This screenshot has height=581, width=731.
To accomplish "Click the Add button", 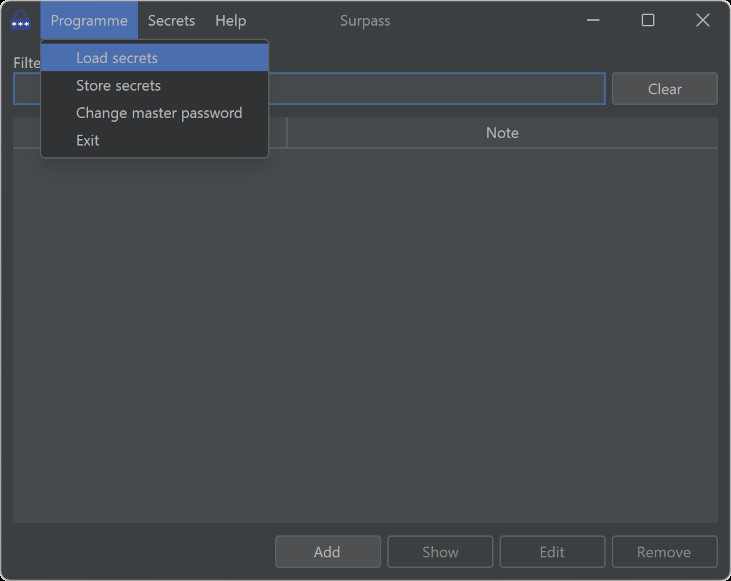I will (327, 552).
